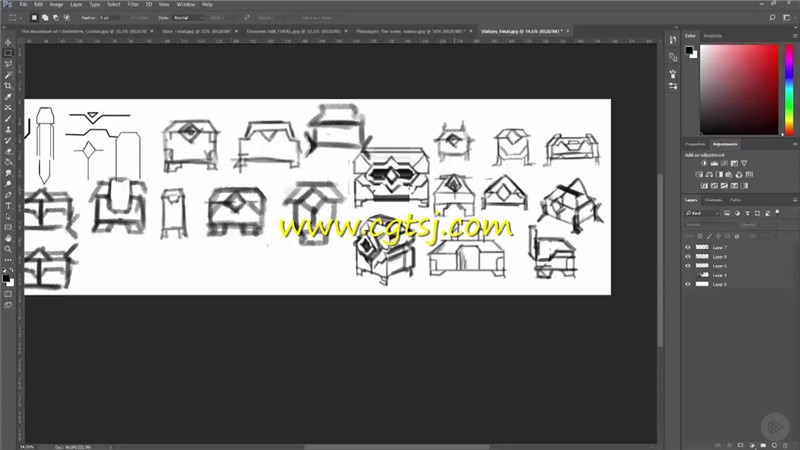
Task: Switch to the Swatches tab
Action: [712, 36]
